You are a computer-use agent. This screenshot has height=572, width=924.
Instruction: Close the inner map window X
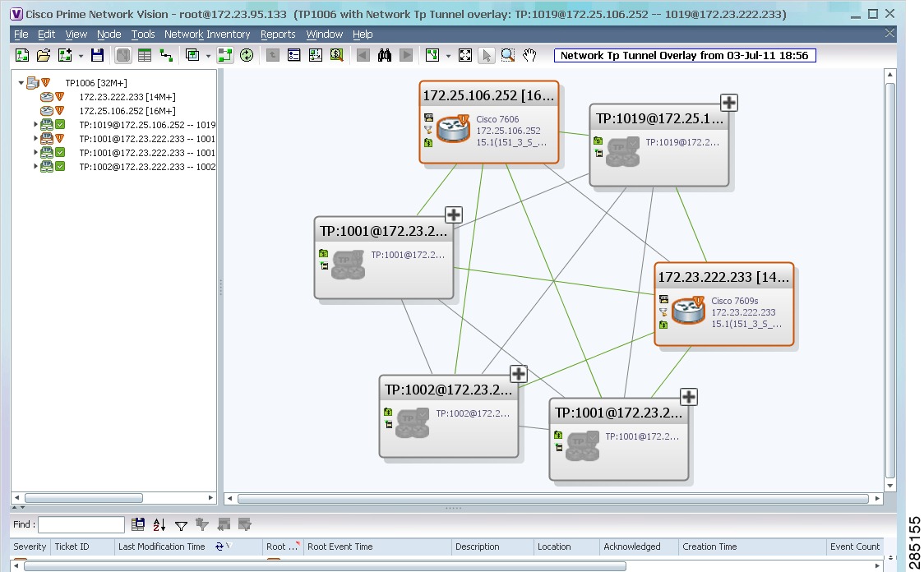889,34
